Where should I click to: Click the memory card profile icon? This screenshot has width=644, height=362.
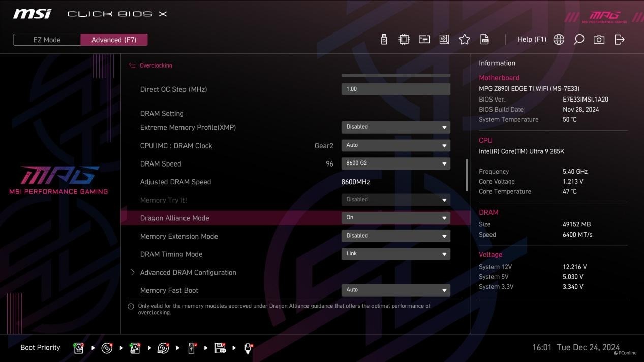coord(424,39)
